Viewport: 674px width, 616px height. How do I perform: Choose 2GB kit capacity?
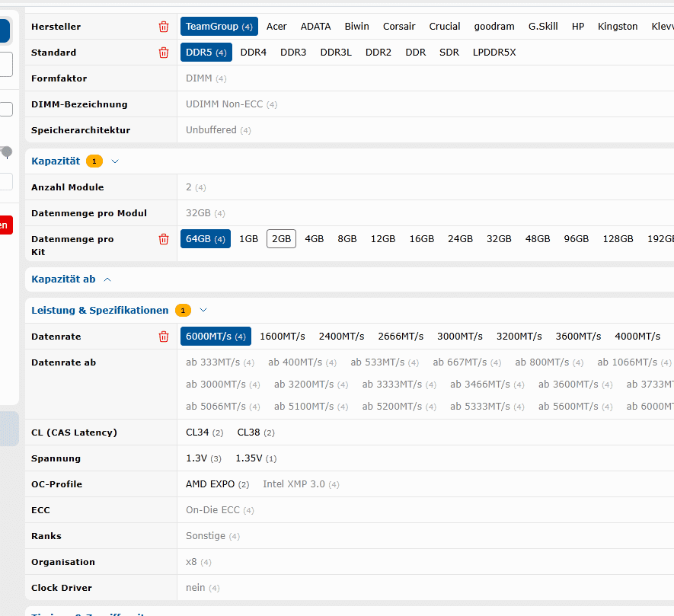coord(282,239)
